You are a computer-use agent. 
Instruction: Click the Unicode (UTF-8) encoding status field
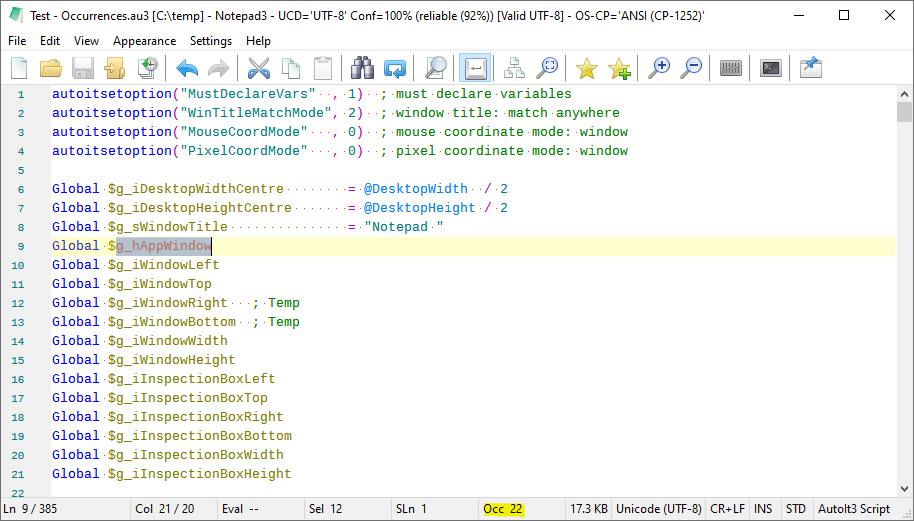coord(659,509)
